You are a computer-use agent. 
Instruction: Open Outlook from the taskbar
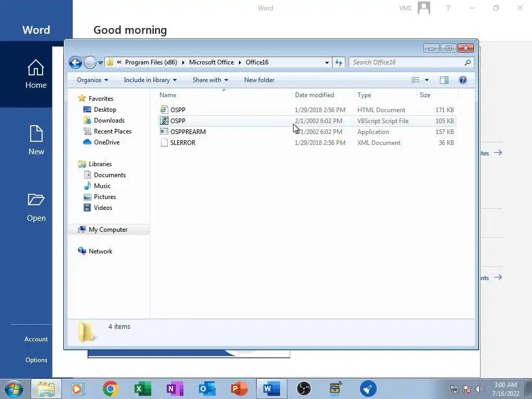(207, 389)
